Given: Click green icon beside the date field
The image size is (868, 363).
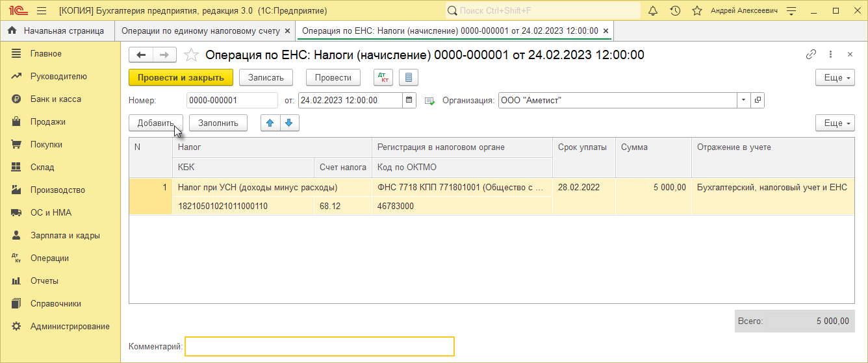Looking at the screenshot, I should coord(429,101).
